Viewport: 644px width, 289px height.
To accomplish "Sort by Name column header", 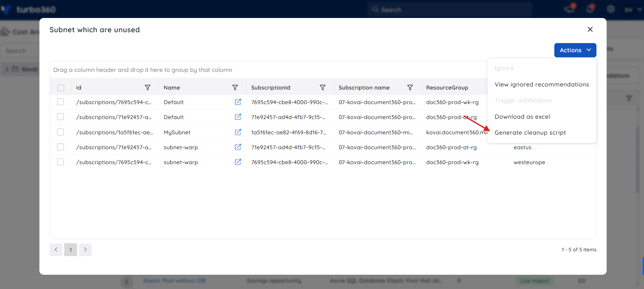I will [x=172, y=88].
